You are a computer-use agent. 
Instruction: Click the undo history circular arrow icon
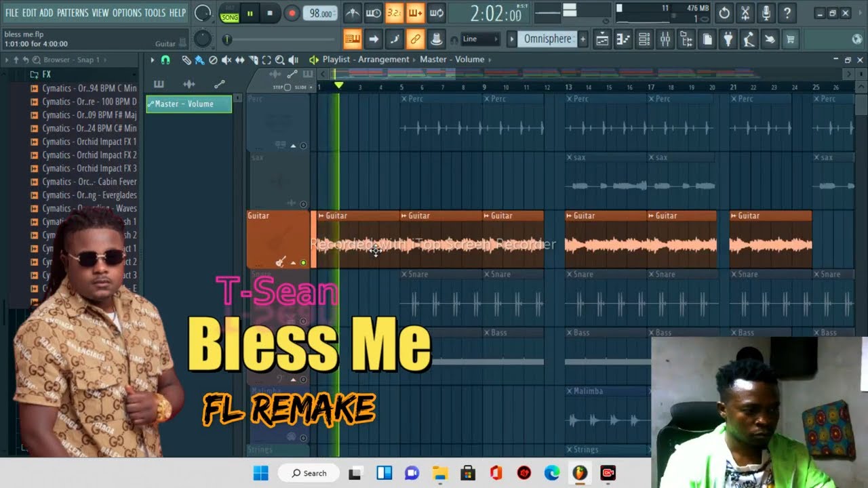[x=724, y=13]
